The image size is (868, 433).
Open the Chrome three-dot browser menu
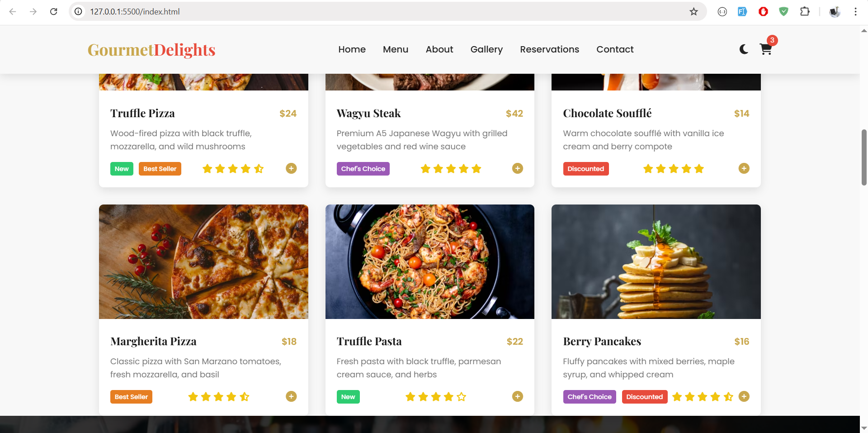[x=855, y=12]
